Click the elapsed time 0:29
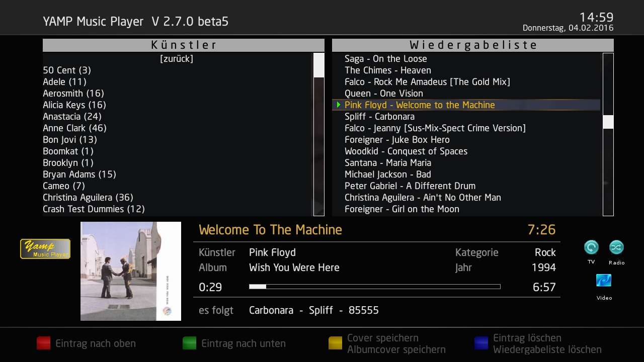Viewport: 644px width, 362px height. [x=210, y=288]
